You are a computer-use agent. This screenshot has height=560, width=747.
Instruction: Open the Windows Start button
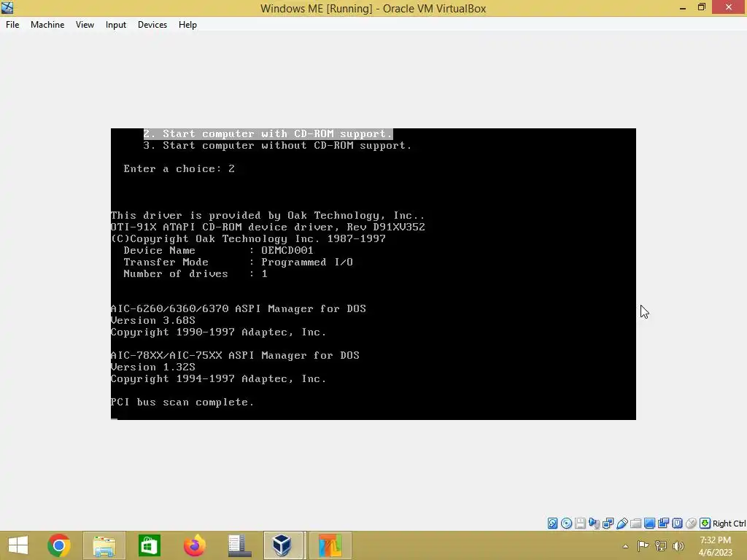pyautogui.click(x=18, y=545)
